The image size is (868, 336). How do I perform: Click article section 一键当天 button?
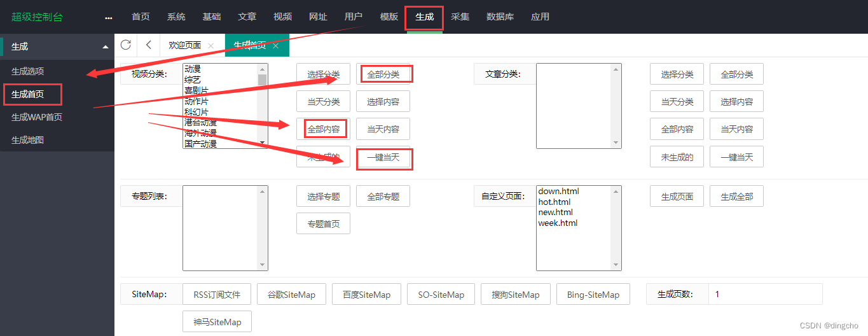(736, 157)
